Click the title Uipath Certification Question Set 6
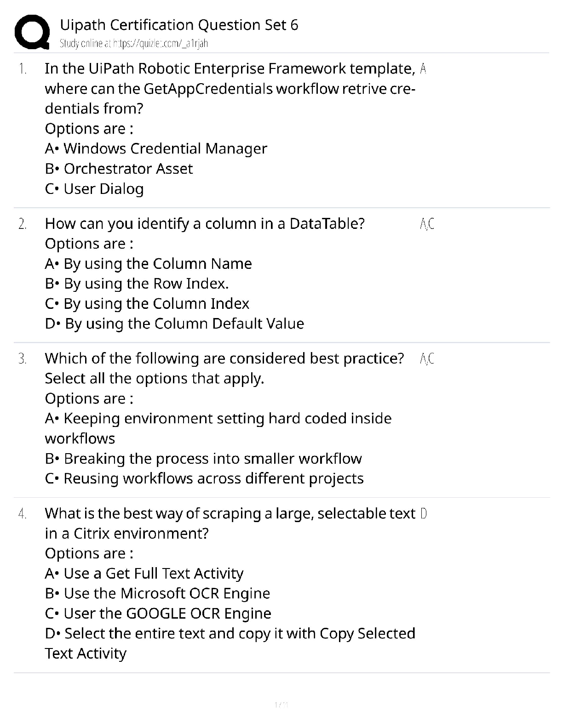563x728 pixels. [x=179, y=25]
